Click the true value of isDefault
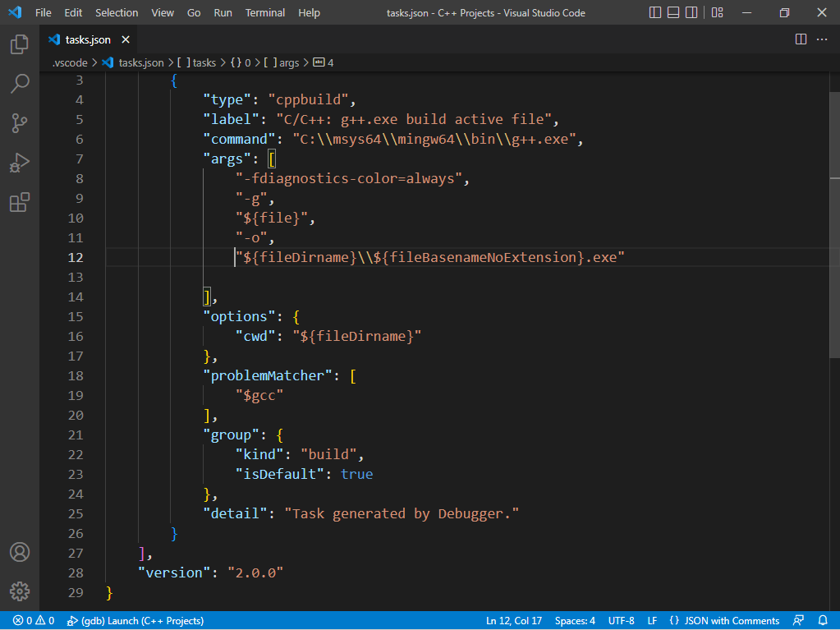 (x=357, y=474)
